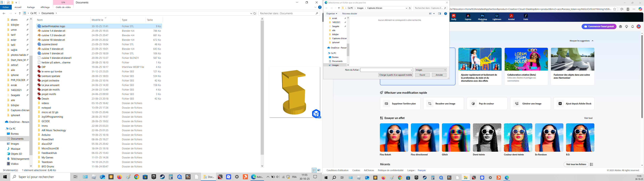
Task: Click the Acrobat app icon in Adobe header
Action: point(511,17)
